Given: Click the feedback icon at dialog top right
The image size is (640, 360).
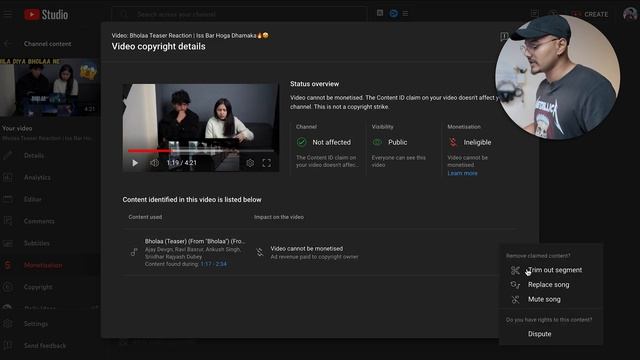Looking at the screenshot, I should [x=504, y=37].
